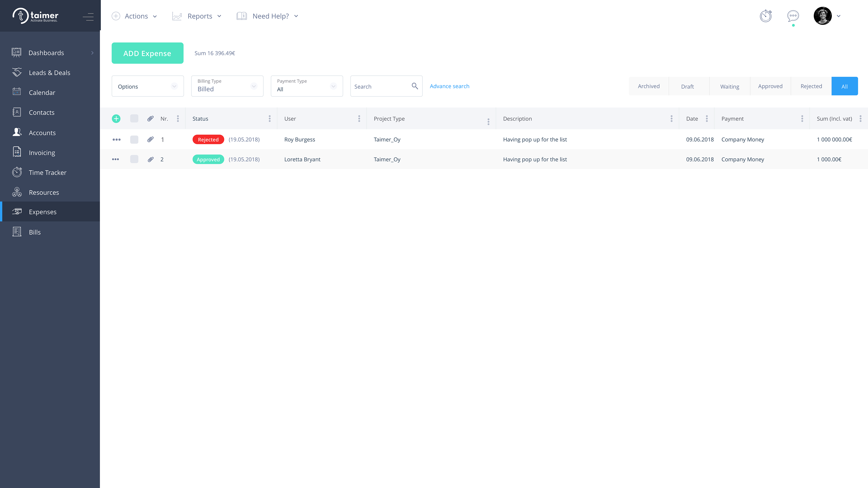This screenshot has height=488, width=868.
Task: Open Nr. column options dots
Action: tap(178, 119)
